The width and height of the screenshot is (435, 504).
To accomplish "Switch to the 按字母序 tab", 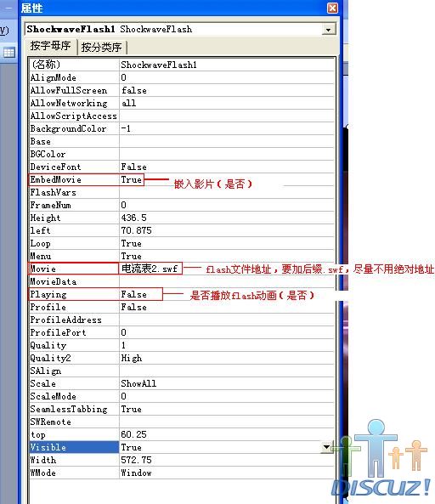I will 50,46.
